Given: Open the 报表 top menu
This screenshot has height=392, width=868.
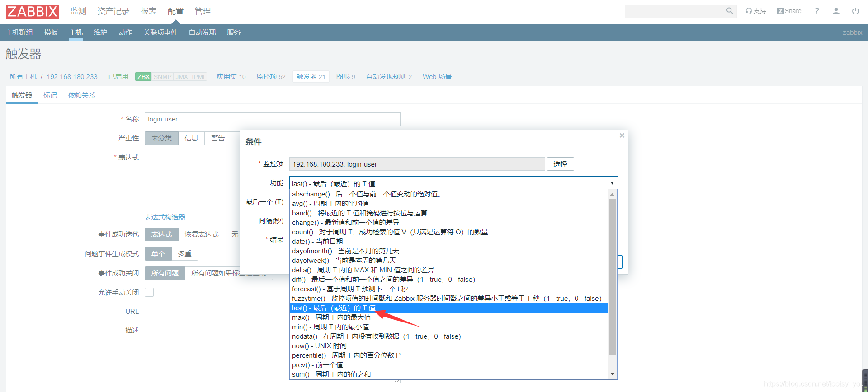Looking at the screenshot, I should click(x=148, y=11).
